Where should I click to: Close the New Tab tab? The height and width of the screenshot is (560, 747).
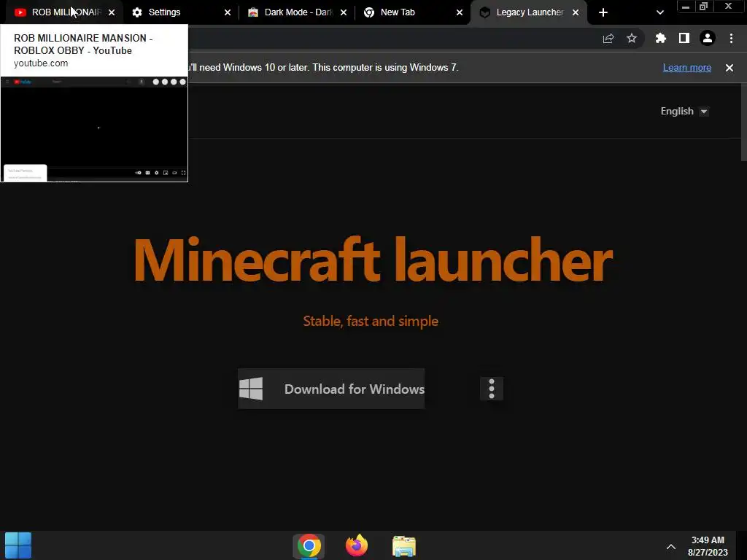click(460, 12)
